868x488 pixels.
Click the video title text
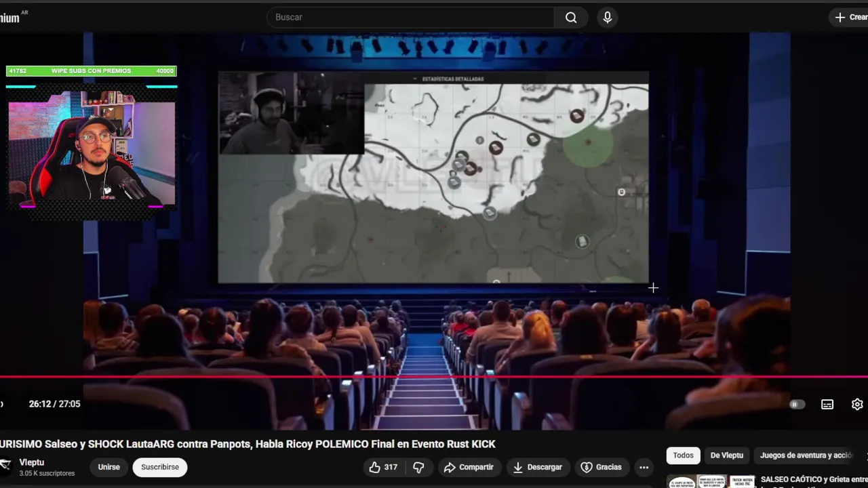tap(248, 444)
